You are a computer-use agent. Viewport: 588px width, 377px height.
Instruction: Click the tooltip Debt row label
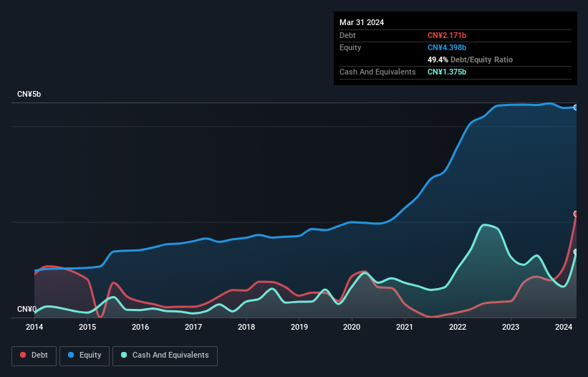tap(347, 35)
